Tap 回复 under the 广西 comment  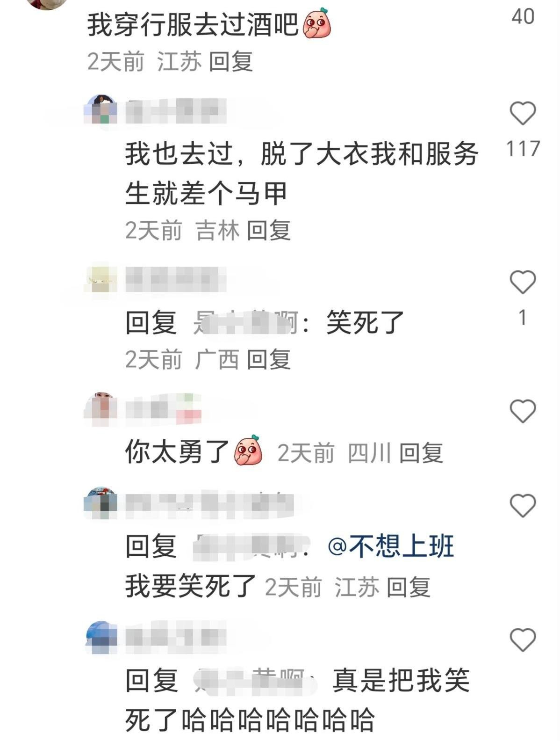[x=269, y=359]
